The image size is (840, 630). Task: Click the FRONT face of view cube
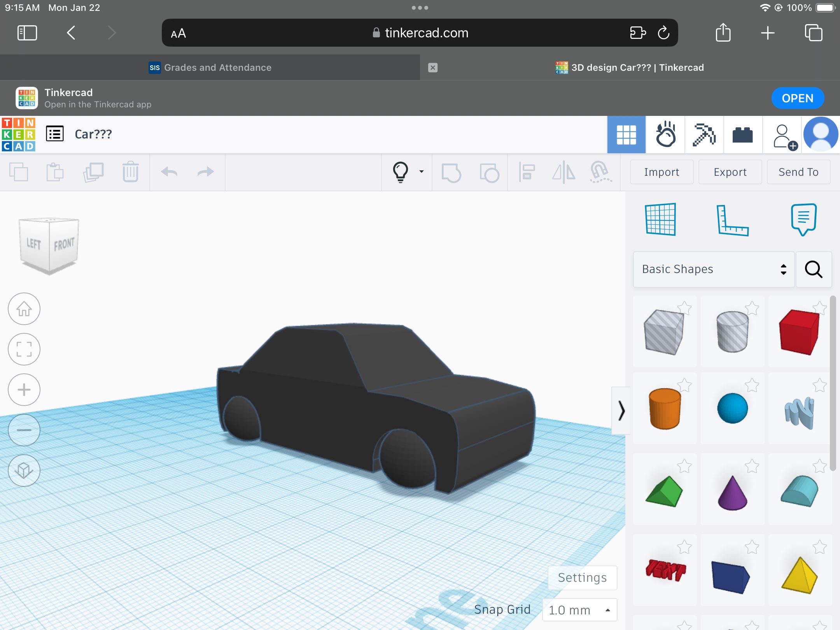coord(64,244)
